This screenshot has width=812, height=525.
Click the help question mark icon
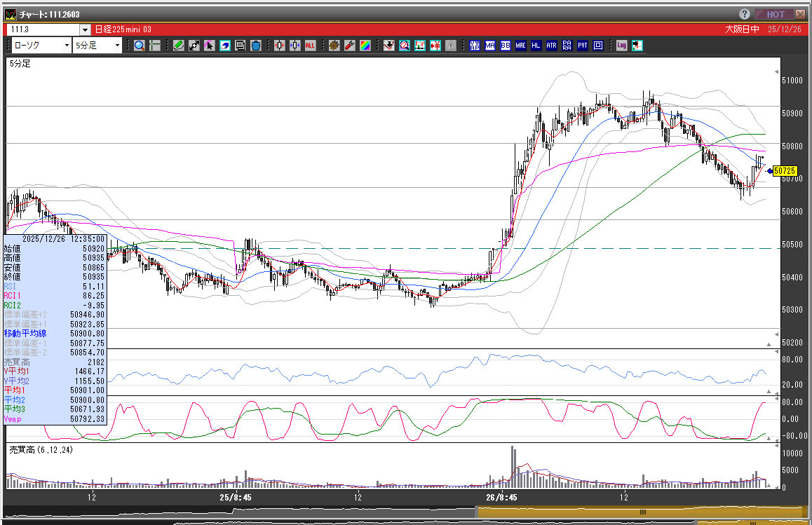click(744, 14)
